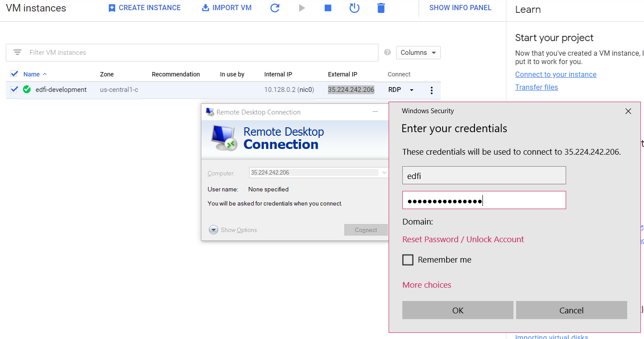Minimize the Remote Desktop Connection window

[x=375, y=112]
